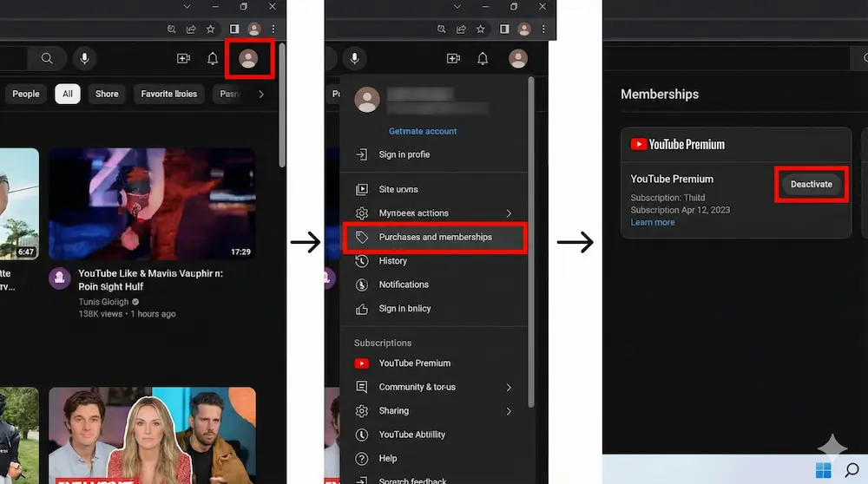Click Getmate account link

pos(423,131)
